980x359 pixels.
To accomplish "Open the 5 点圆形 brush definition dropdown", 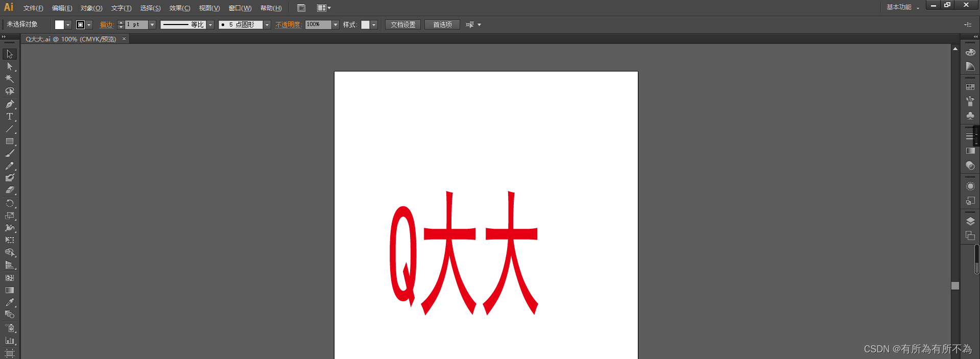I will tap(267, 25).
